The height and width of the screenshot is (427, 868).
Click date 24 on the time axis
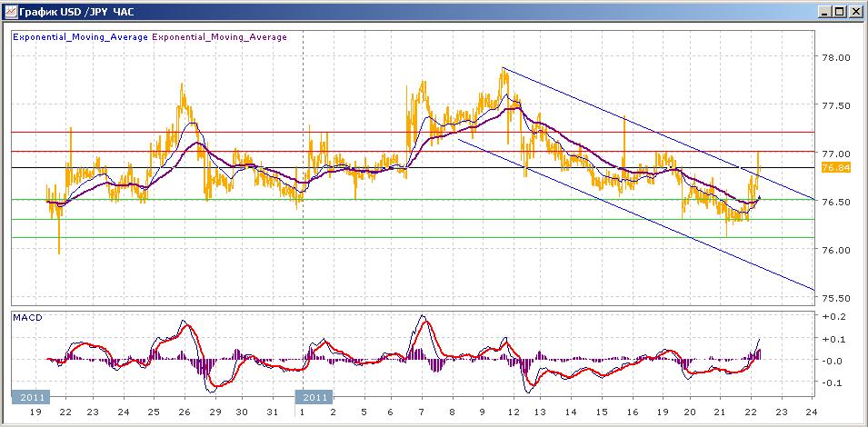click(x=811, y=412)
